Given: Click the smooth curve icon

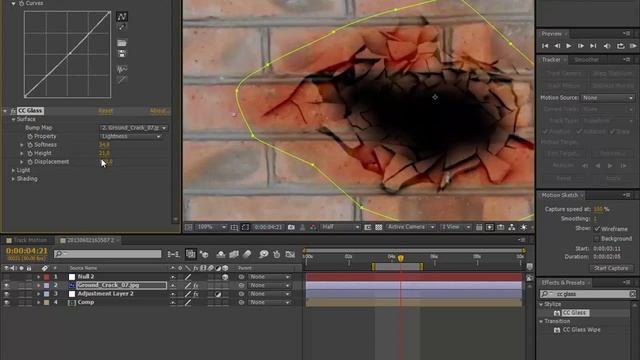Looking at the screenshot, I should click(122, 69).
